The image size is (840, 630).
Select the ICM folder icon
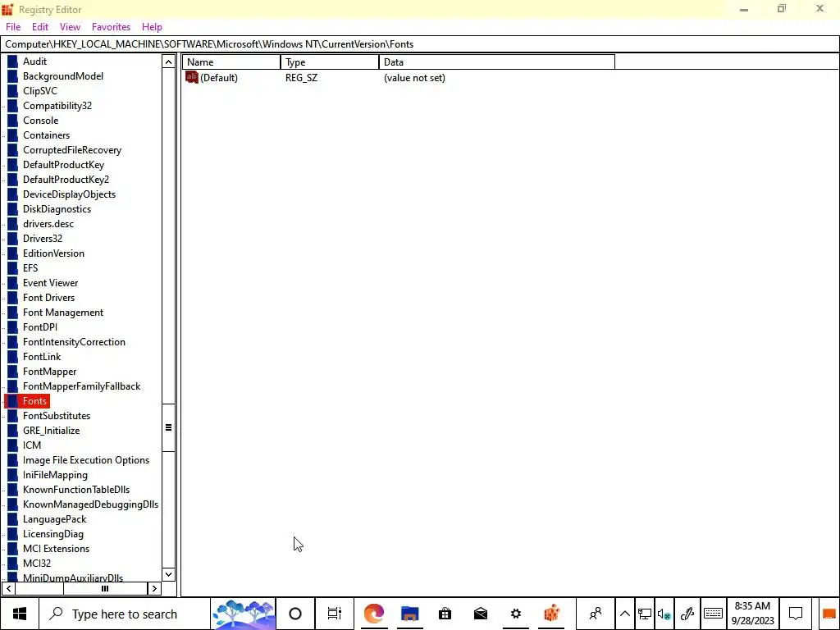pos(12,445)
